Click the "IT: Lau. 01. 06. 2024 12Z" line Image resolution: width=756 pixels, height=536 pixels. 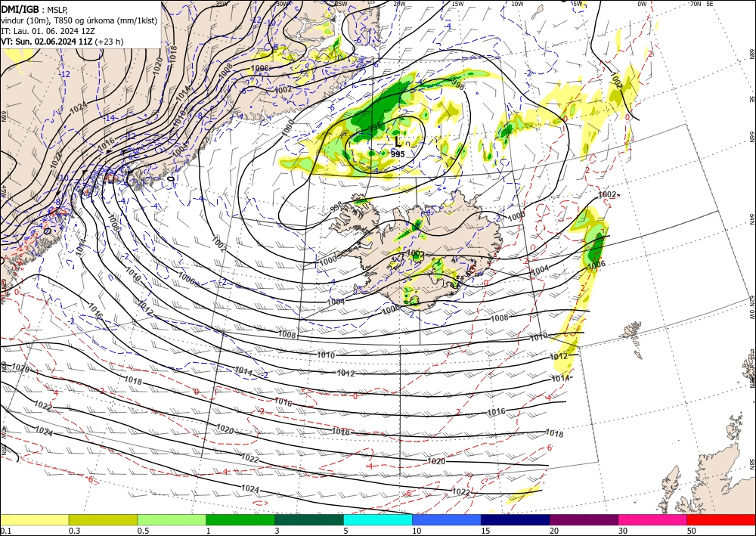(x=48, y=31)
